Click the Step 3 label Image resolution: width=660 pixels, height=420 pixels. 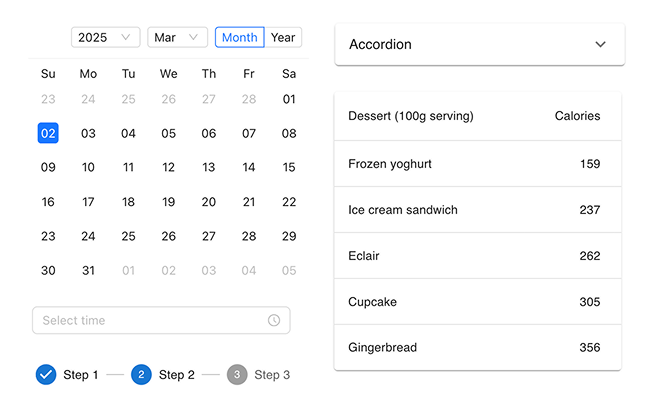pos(272,375)
